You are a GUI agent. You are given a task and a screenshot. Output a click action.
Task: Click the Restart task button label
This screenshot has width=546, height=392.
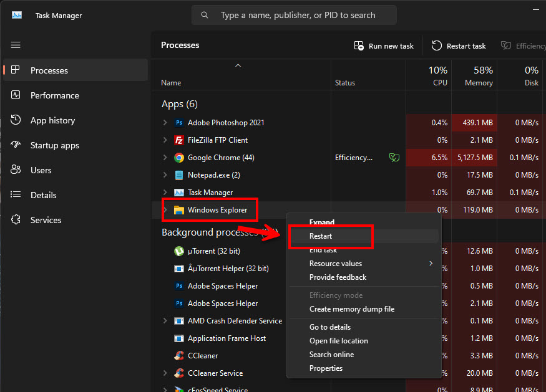[466, 46]
